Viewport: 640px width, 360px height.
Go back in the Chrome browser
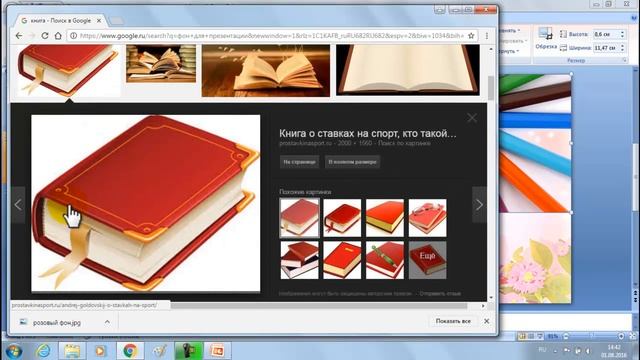tap(19, 36)
